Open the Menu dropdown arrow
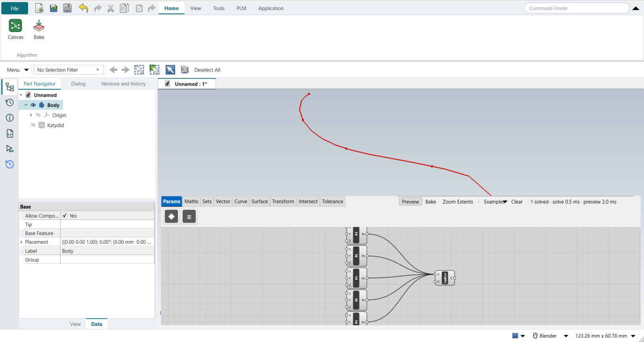This screenshot has height=342, width=644. [x=27, y=70]
